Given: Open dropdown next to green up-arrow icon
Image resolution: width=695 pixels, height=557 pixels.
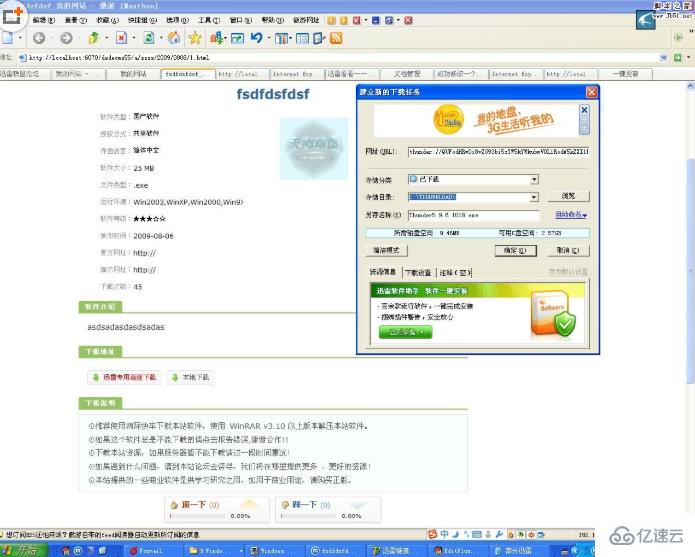Looking at the screenshot, I should (106, 39).
